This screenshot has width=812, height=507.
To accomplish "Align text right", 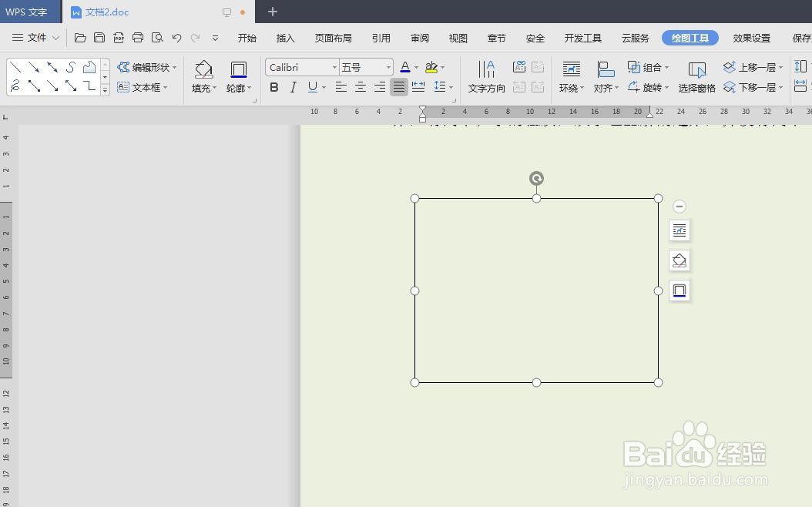I will [380, 87].
